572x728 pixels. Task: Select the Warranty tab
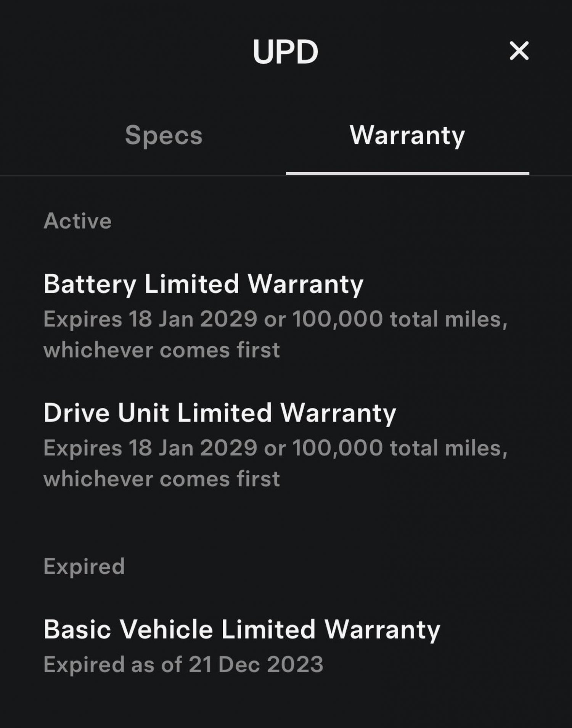click(407, 135)
